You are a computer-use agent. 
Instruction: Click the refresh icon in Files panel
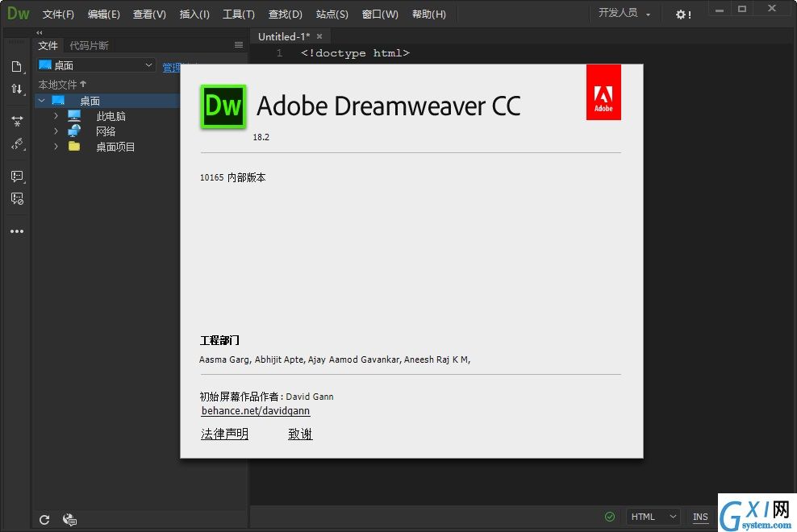(44, 519)
